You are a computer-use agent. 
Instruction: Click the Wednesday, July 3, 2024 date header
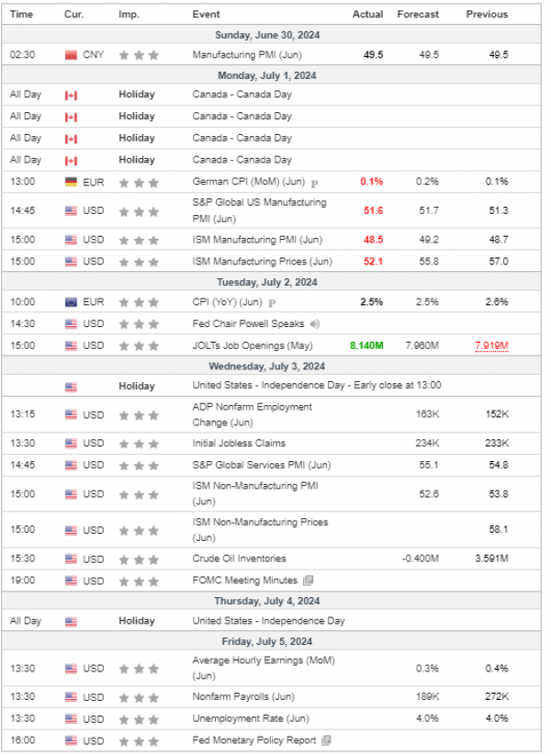[x=267, y=367]
